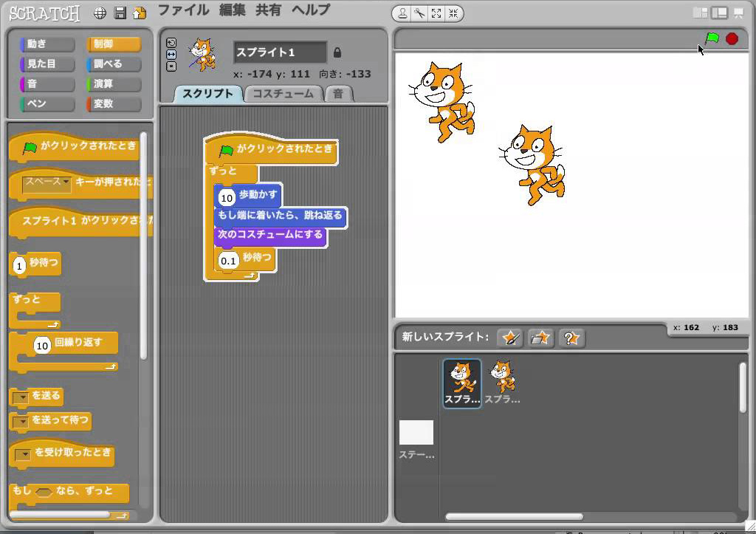Select the 見た目 block category
756x534 pixels.
tap(47, 64)
